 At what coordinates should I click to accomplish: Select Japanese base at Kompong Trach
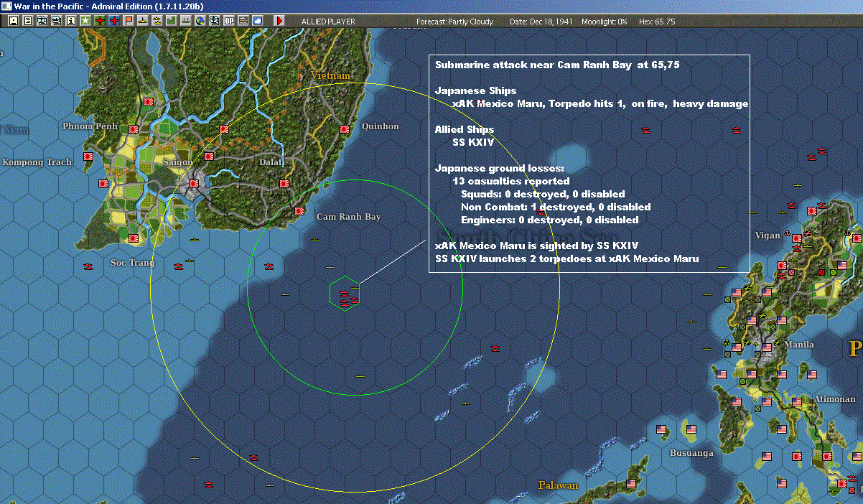(89, 157)
